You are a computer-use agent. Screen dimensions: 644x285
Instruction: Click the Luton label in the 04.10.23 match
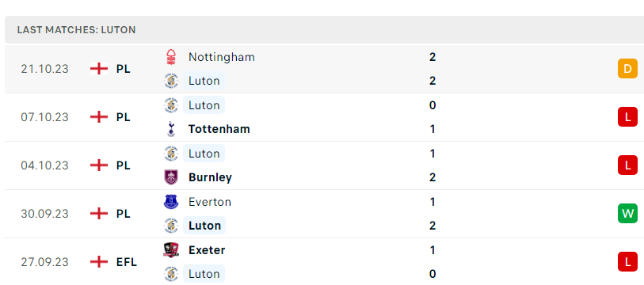pyautogui.click(x=204, y=154)
